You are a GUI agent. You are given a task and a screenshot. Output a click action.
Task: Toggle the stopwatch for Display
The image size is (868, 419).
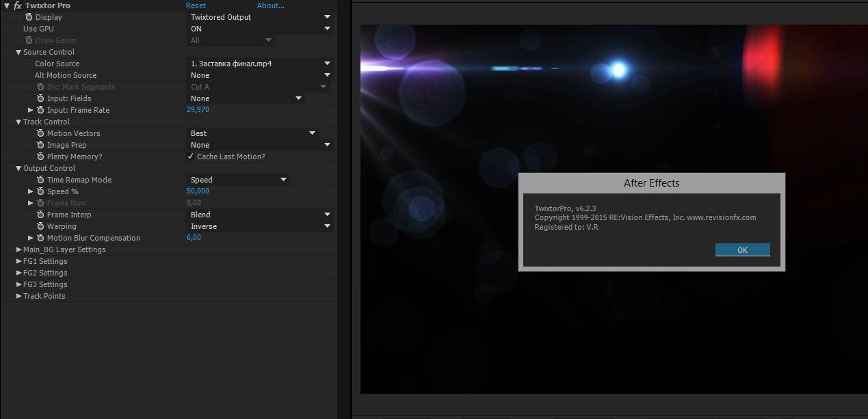29,17
